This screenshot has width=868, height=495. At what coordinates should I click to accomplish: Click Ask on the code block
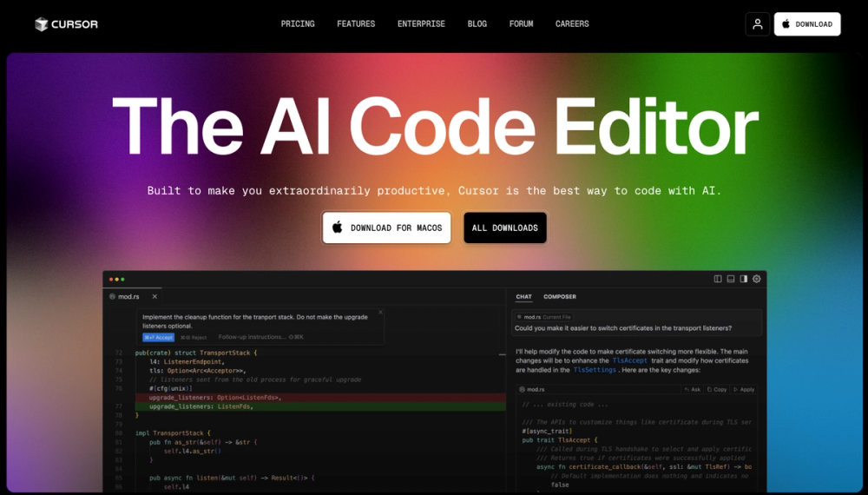693,390
